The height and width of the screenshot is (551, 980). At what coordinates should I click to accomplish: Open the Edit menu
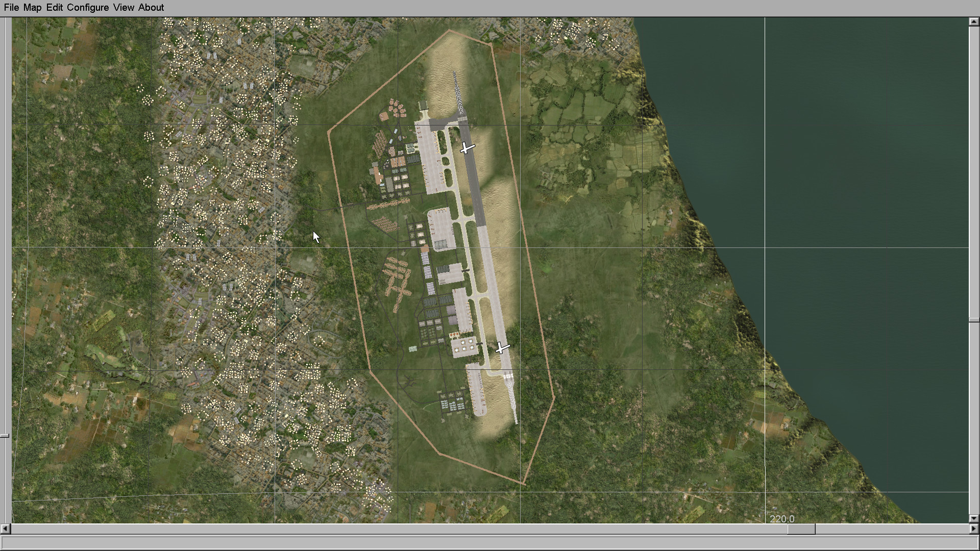[54, 8]
